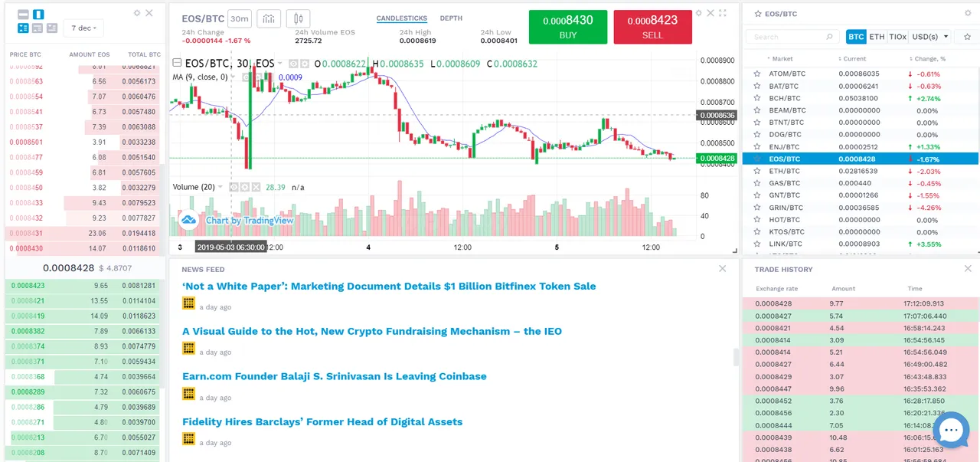Favorite the ETH/BTC market star
980x462 pixels.
click(x=757, y=171)
